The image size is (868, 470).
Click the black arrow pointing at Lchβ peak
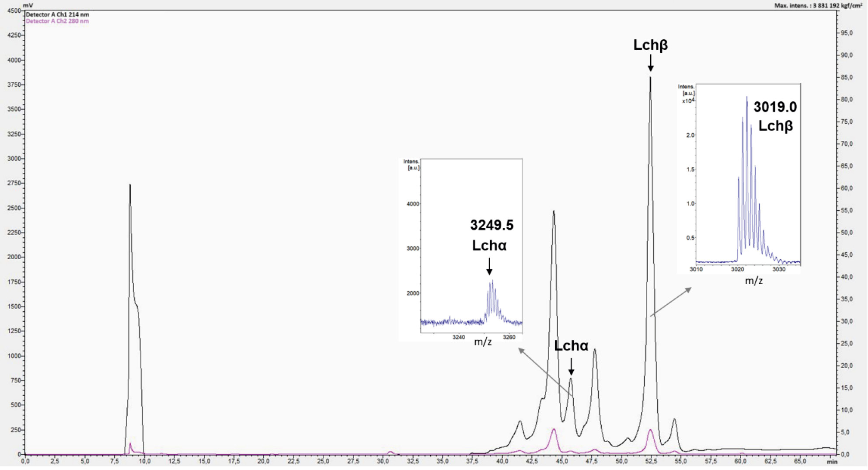tap(650, 63)
